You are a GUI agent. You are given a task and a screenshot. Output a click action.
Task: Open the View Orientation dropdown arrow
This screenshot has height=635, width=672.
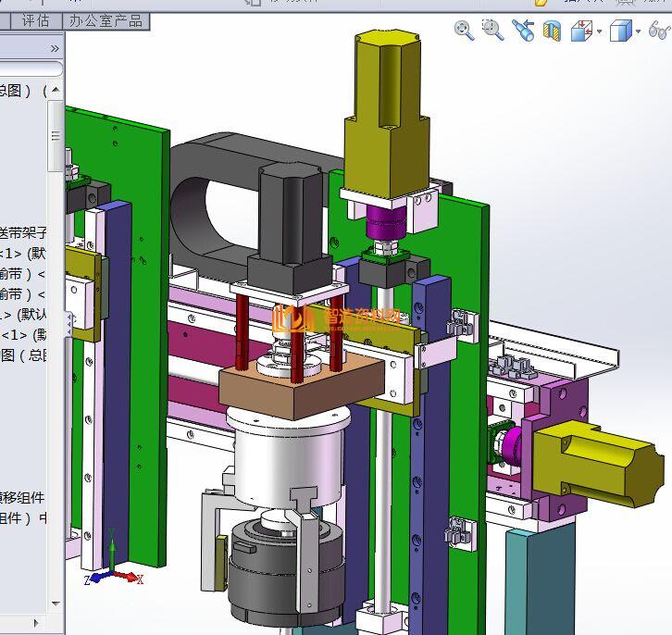click(x=599, y=32)
